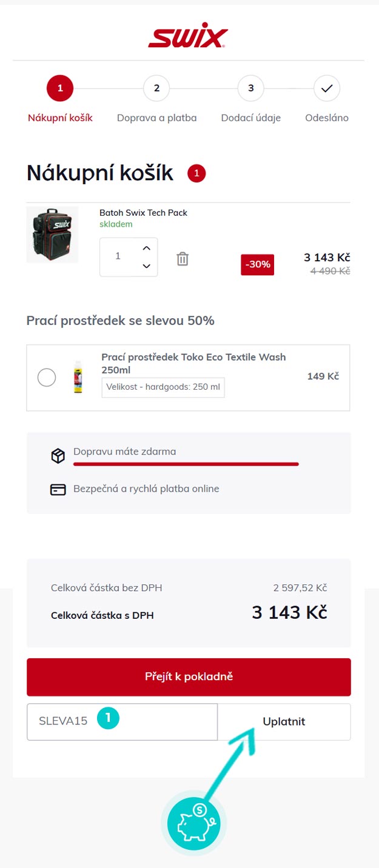Select the Toko Eco Textile Wash radio button
This screenshot has height=868, width=379.
47,378
